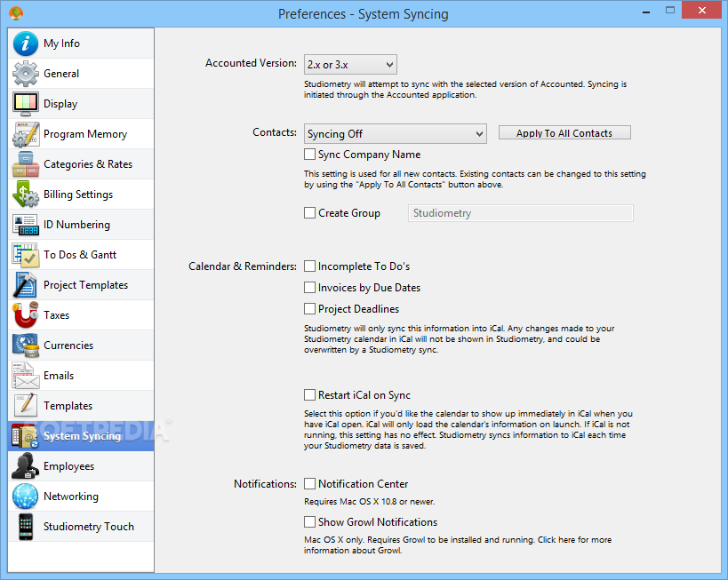Click the Taxes magnet icon
Viewport: 728px width, 580px height.
tap(26, 315)
